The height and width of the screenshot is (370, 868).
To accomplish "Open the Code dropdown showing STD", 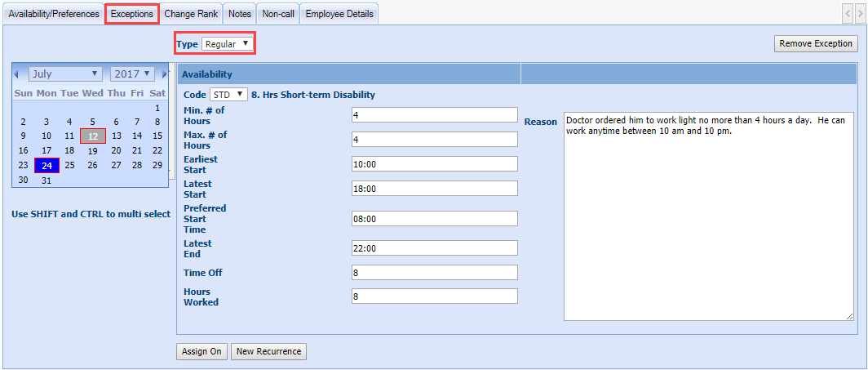I will click(228, 95).
